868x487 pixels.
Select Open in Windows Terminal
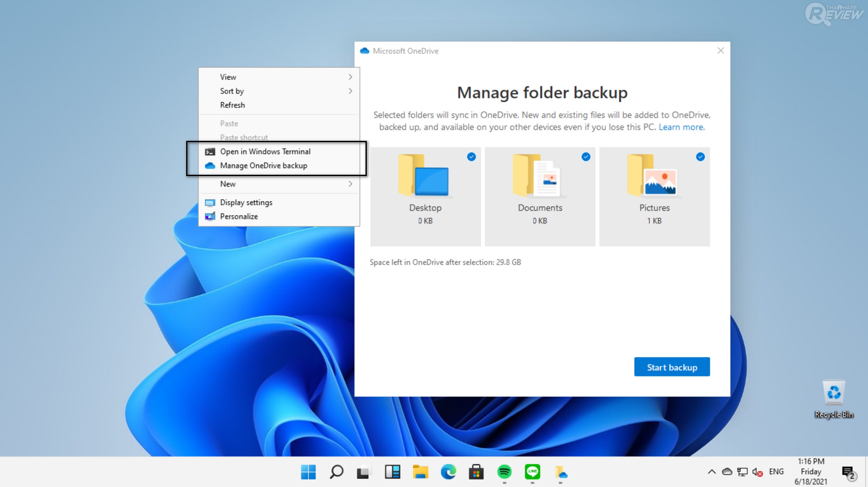pyautogui.click(x=265, y=151)
